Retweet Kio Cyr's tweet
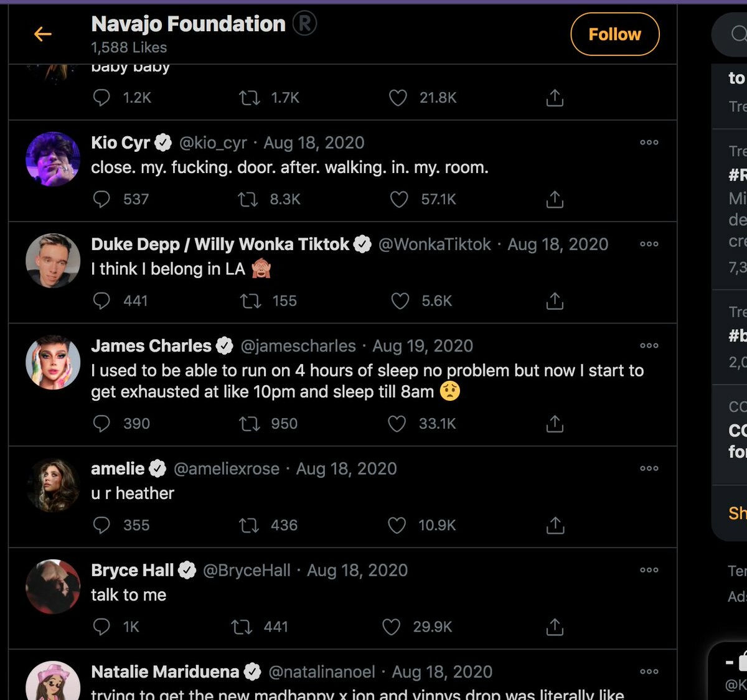The image size is (747, 700). pos(248,199)
